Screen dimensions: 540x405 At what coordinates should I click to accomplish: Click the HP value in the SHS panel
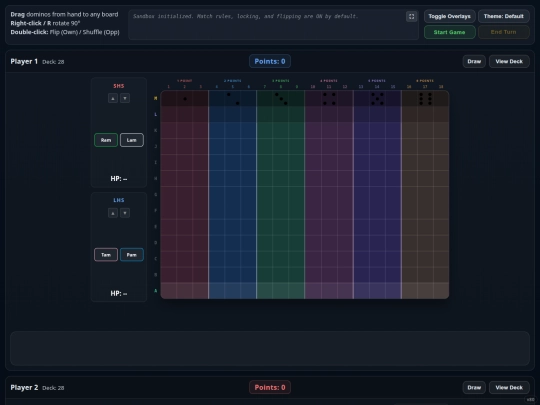tap(119, 179)
